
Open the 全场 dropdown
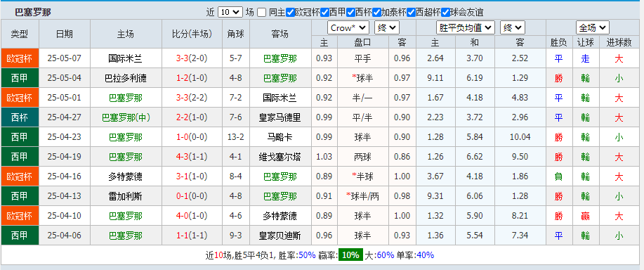tap(592, 28)
